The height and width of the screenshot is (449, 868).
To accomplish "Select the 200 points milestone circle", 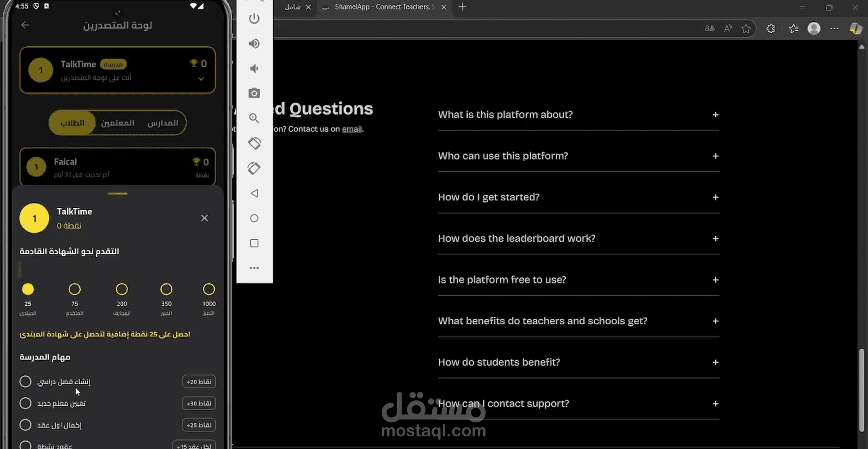I will [x=122, y=289].
